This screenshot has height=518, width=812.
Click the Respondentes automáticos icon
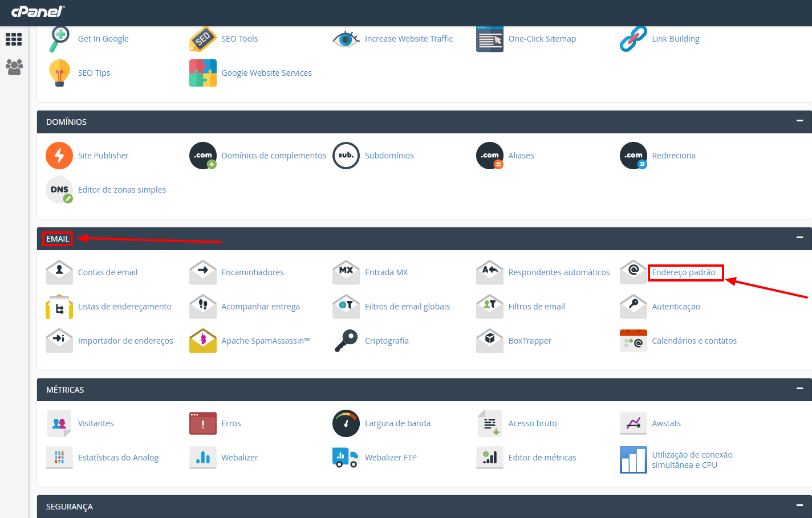click(490, 272)
